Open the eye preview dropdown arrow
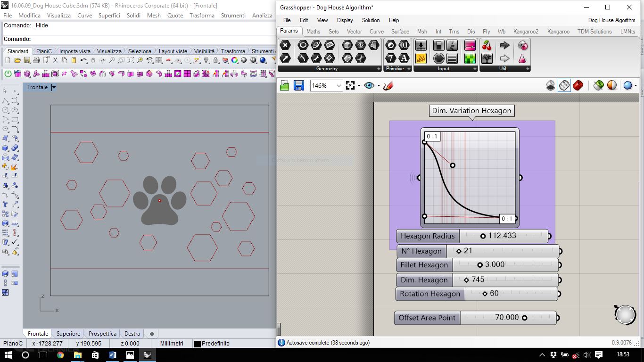The image size is (644, 362). (379, 86)
